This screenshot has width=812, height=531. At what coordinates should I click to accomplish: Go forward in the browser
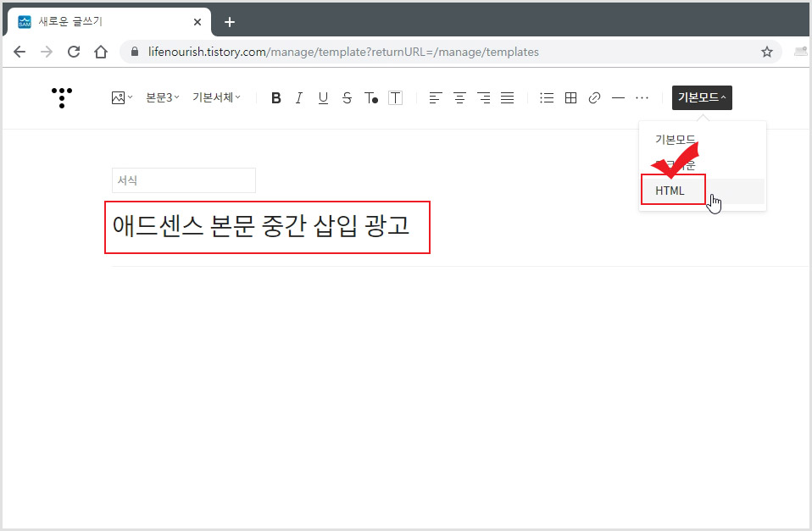point(47,52)
